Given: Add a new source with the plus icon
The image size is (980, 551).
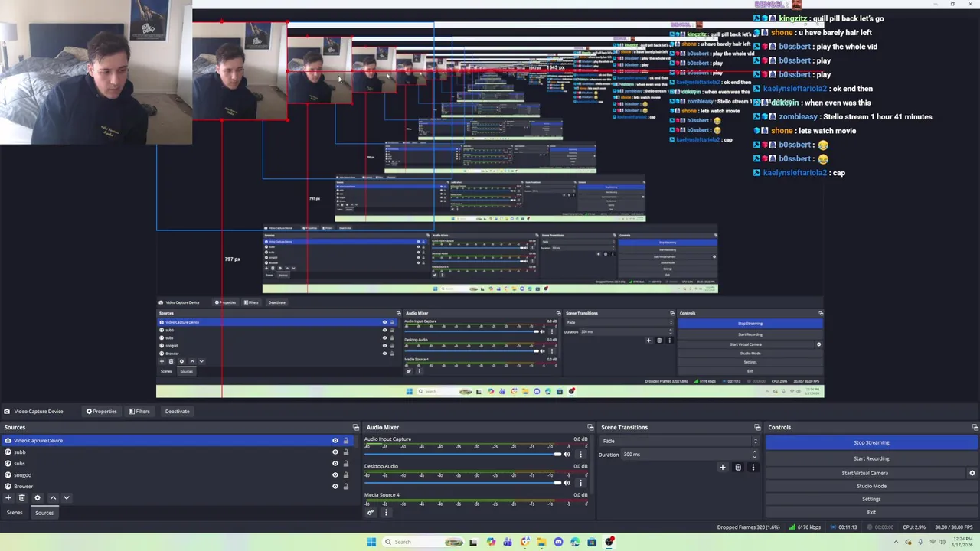Looking at the screenshot, I should pos(8,497).
